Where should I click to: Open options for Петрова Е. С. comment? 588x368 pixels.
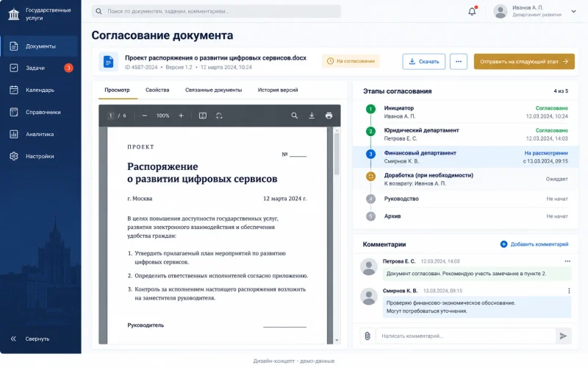[x=567, y=261]
